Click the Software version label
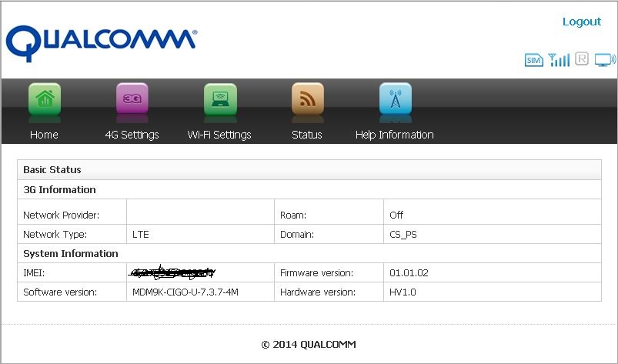The height and width of the screenshot is (364, 618). coord(60,292)
